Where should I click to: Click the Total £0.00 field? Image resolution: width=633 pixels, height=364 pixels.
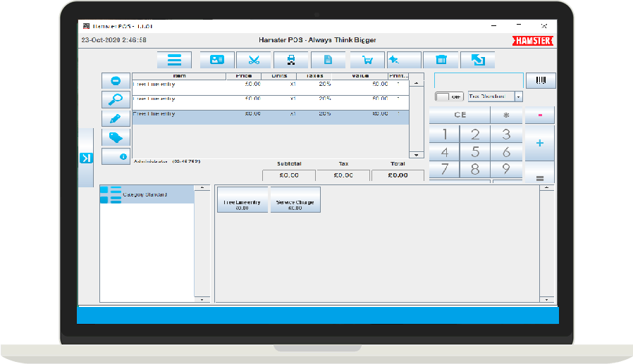tap(398, 175)
